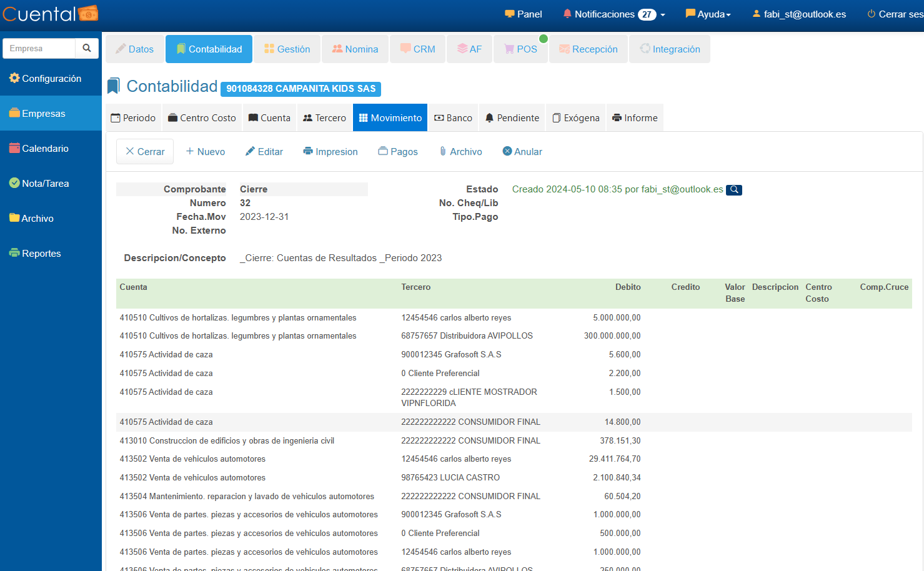Click Archivo paperclip in the toolbar
Screen dimensions: 924x571
point(460,152)
